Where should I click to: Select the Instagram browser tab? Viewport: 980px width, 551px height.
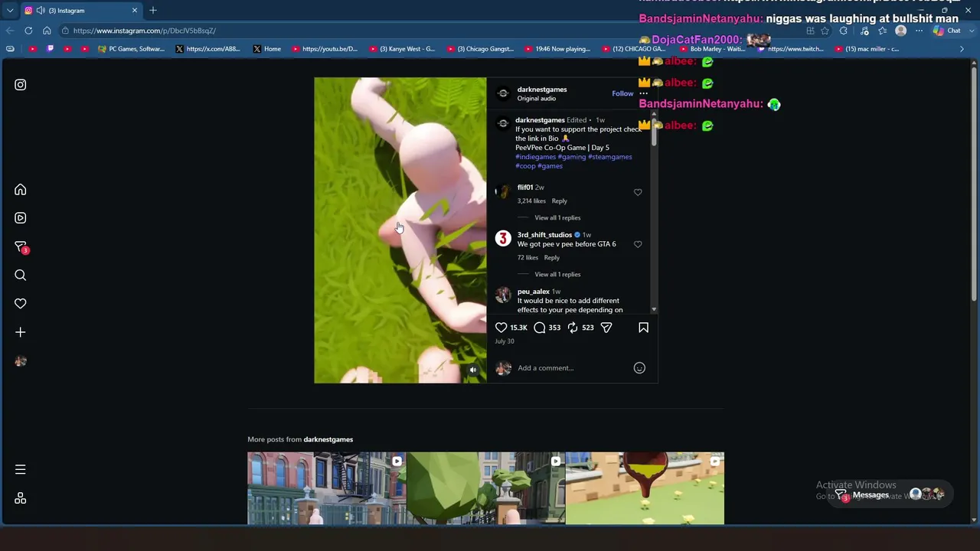[82, 10]
